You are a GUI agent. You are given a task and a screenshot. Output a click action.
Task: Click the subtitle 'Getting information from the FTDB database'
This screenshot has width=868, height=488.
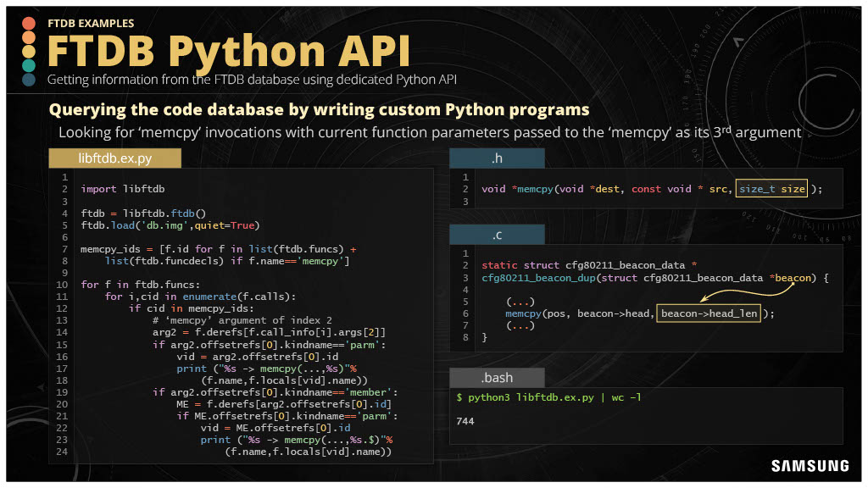tap(252, 80)
